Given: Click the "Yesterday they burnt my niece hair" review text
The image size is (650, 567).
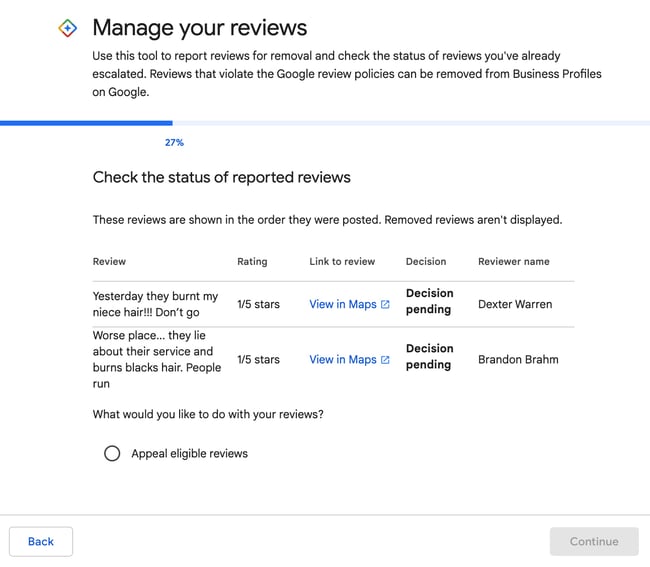Looking at the screenshot, I should click(x=155, y=304).
